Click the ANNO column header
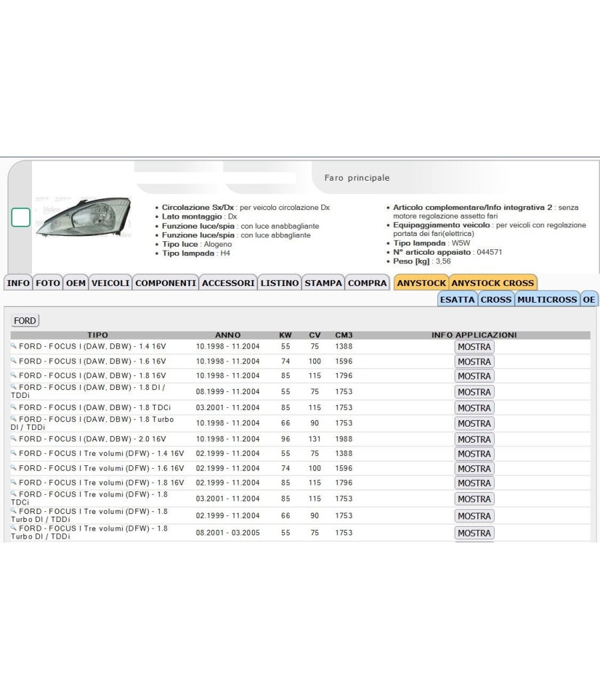 click(x=228, y=335)
